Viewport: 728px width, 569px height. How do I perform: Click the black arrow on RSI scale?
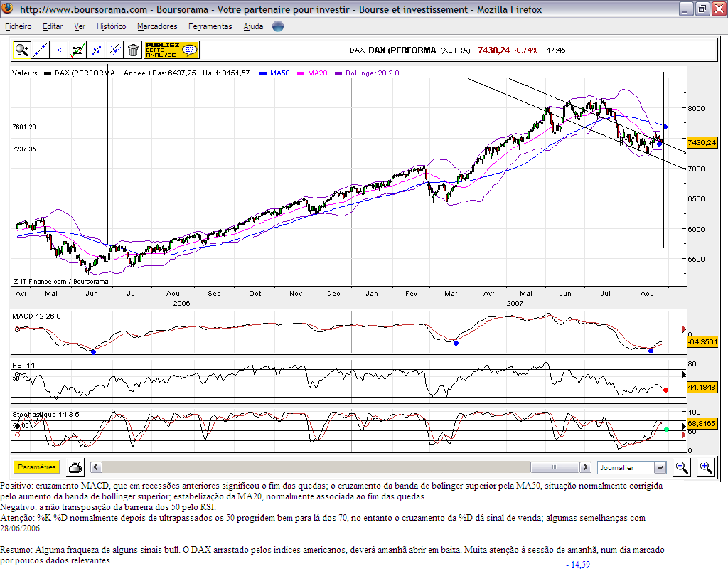[x=684, y=374]
